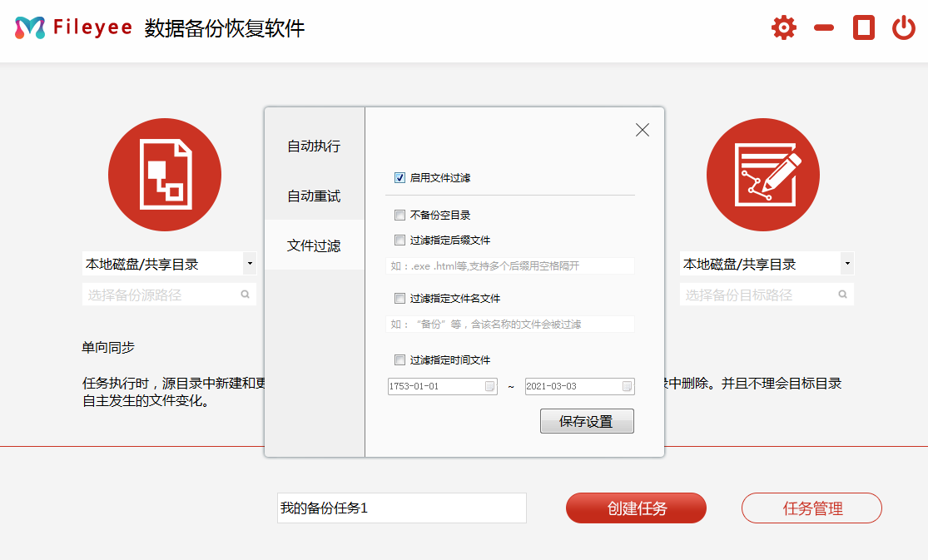
Task: Tick the 过滤指定文件名文件 checkbox
Action: (399, 298)
